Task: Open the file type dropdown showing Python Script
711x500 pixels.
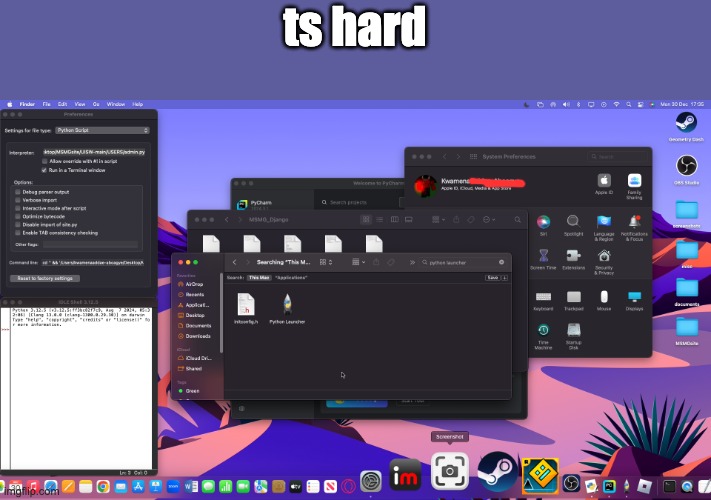Action: (x=102, y=130)
